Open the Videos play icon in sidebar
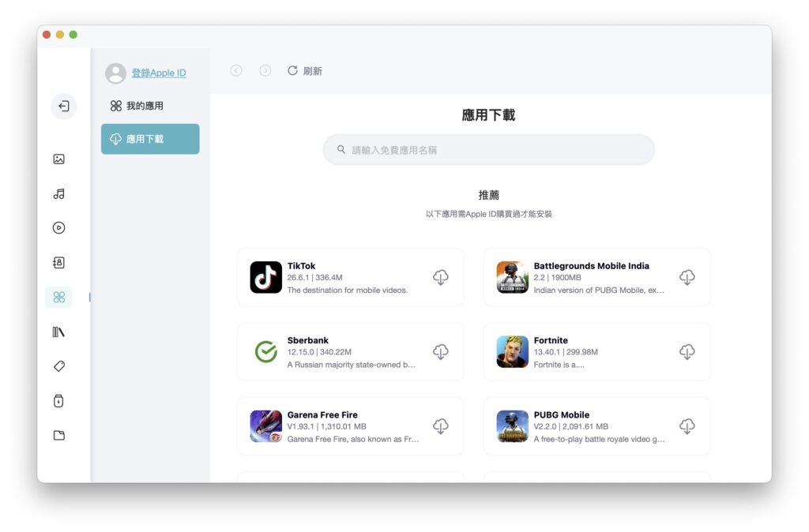809x532 pixels. tap(58, 228)
